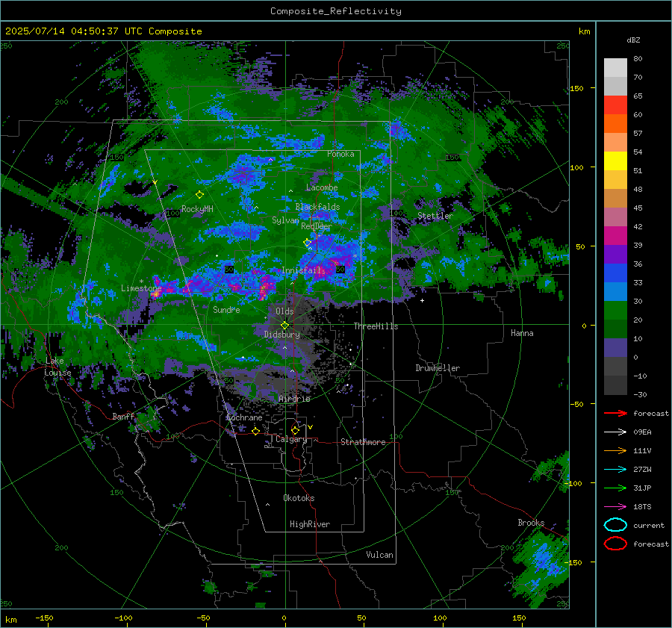Image resolution: width=672 pixels, height=628 pixels.
Task: Click the -150 tick on bottom km axis
Action: (44, 618)
